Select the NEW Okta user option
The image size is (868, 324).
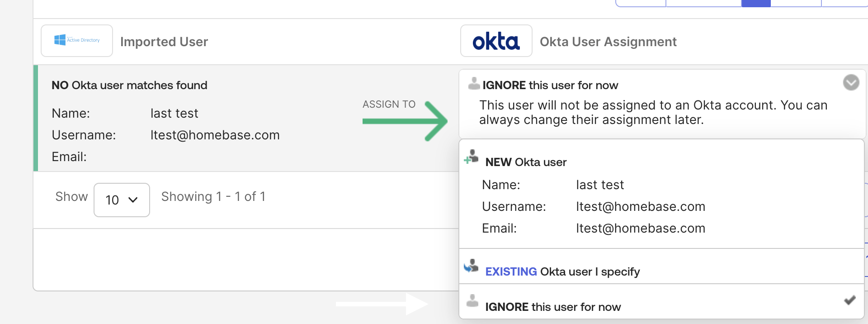coord(661,194)
